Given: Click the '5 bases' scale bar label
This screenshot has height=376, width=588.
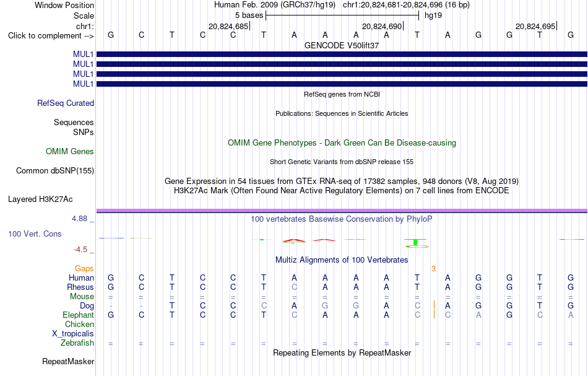Looking at the screenshot, I should (x=249, y=15).
